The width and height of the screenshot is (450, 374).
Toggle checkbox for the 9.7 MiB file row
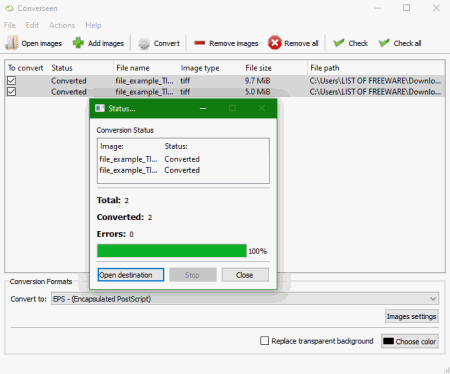(x=11, y=80)
